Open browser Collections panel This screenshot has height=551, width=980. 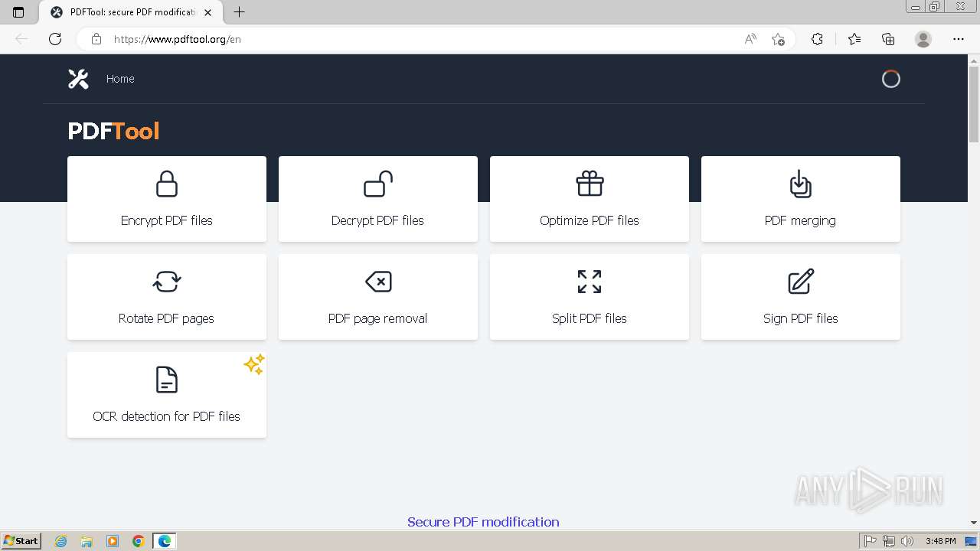tap(888, 39)
